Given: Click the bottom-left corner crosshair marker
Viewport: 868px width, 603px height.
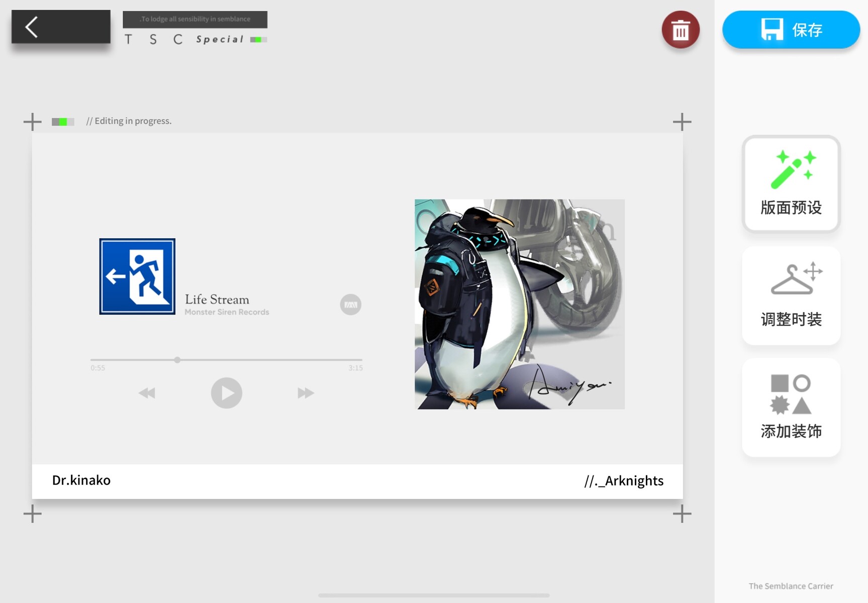Looking at the screenshot, I should [33, 514].
